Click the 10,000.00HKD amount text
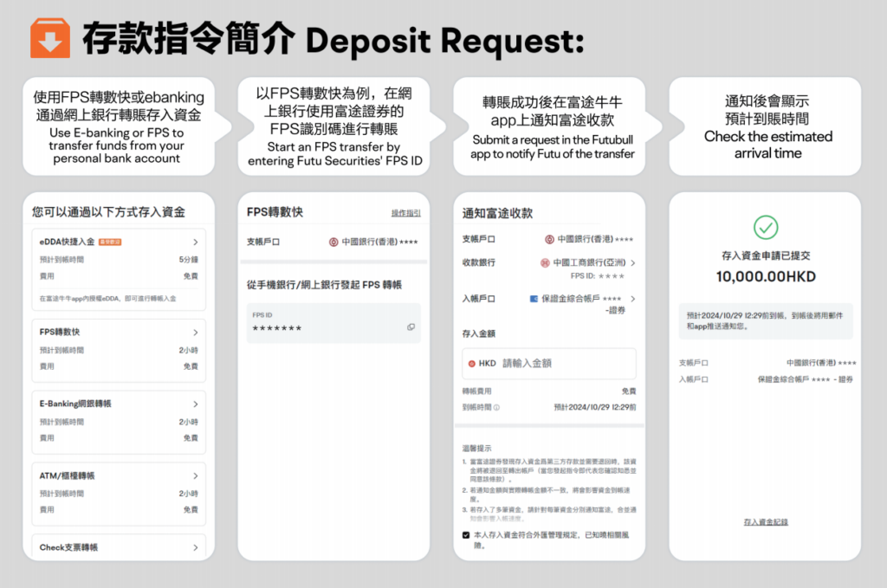The height and width of the screenshot is (588, 887). [x=766, y=276]
